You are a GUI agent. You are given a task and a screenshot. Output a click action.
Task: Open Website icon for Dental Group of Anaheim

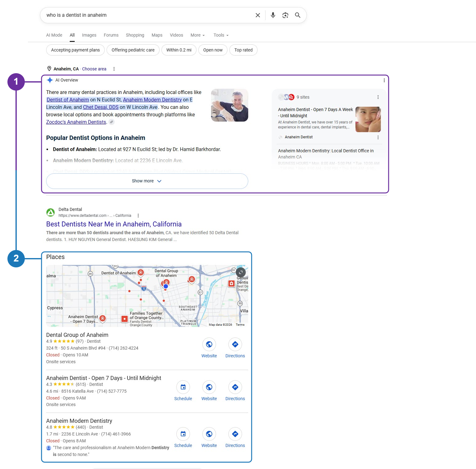(209, 344)
